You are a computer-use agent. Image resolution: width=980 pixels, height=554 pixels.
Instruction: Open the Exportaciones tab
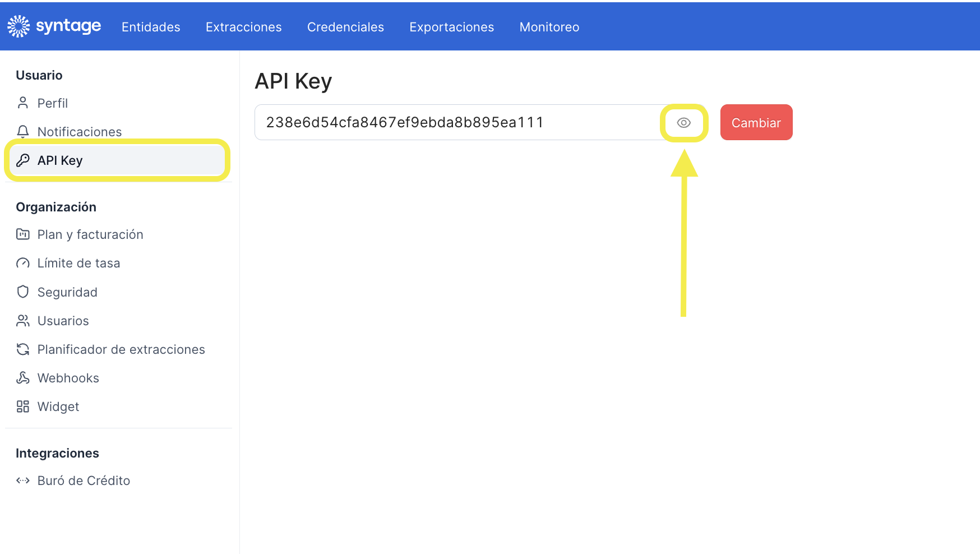(x=451, y=27)
